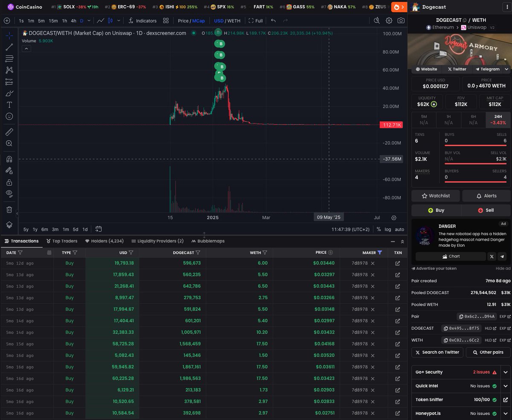Take a chart snapshot with camera icon
Viewport: 512px width, 420px height.
[401, 20]
